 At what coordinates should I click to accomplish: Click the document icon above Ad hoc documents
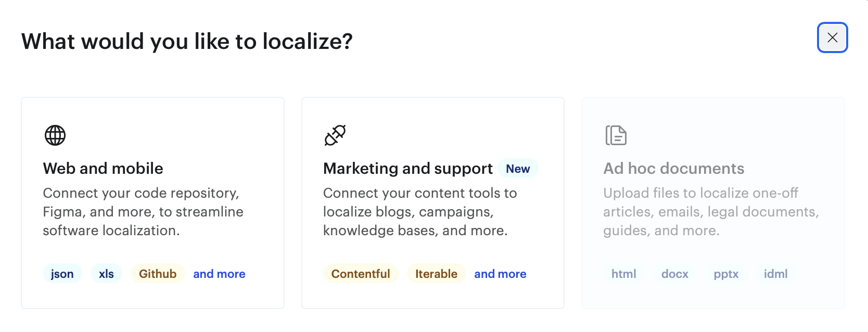(x=616, y=135)
